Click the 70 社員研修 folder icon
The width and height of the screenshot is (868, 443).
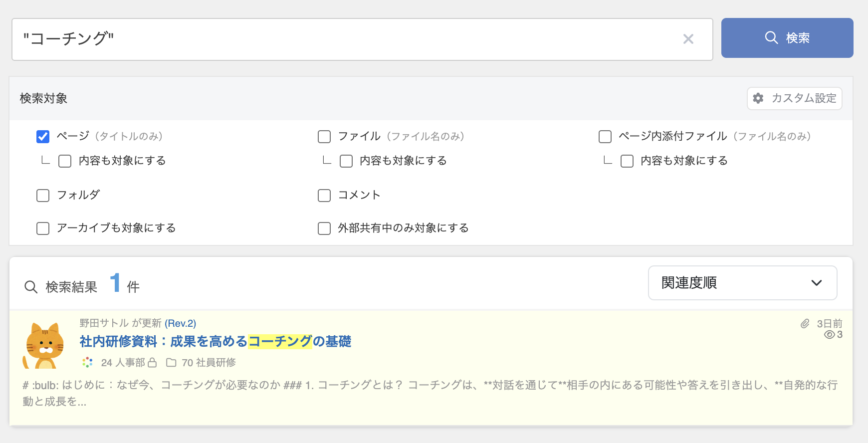pos(171,363)
